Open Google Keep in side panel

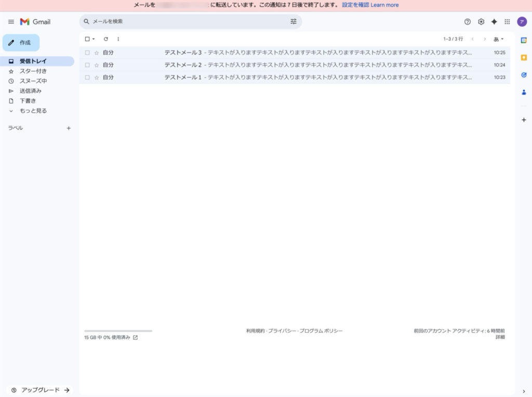click(524, 58)
